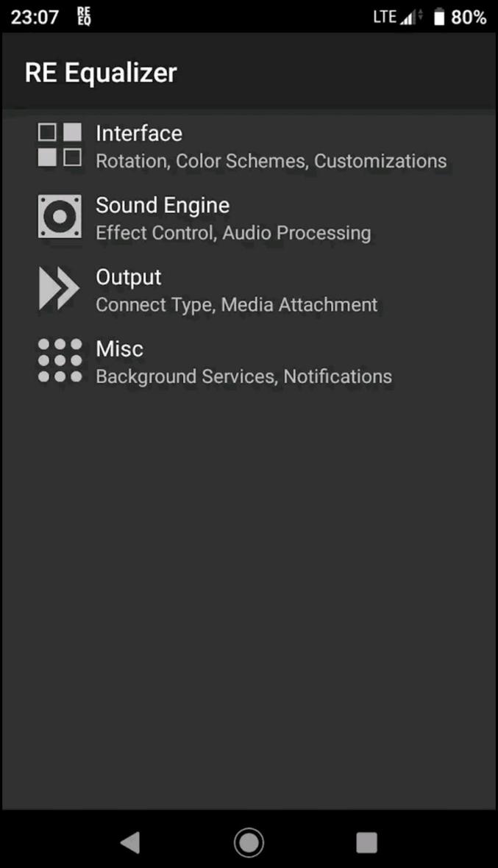The image size is (498, 868).
Task: Open Rotation and Color Schemes settings
Action: (x=271, y=160)
